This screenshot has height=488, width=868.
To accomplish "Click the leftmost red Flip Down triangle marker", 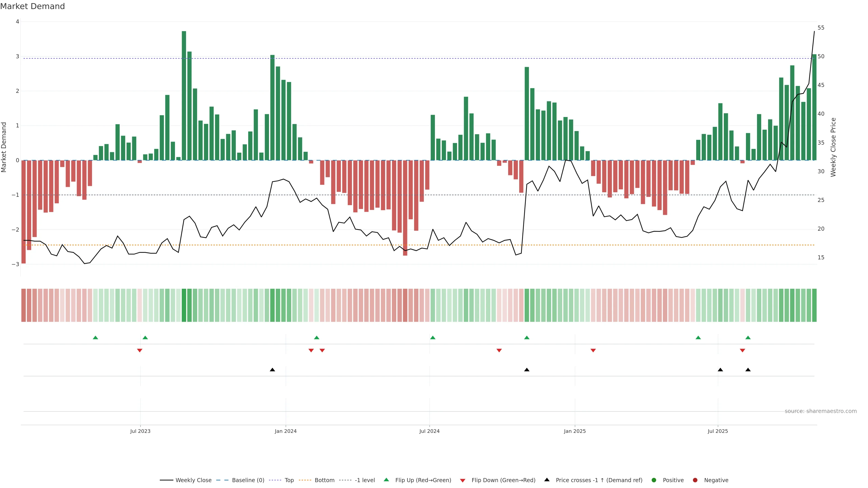I will [x=139, y=351].
